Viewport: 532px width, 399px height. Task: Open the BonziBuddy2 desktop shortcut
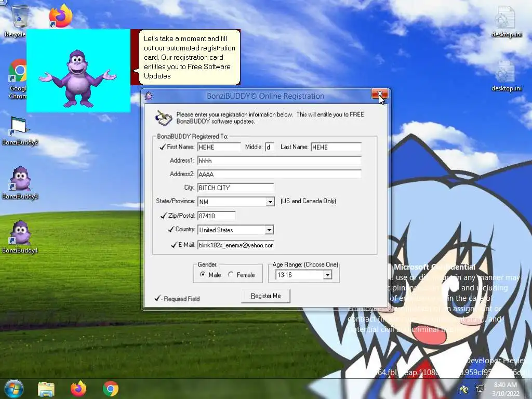[20, 130]
